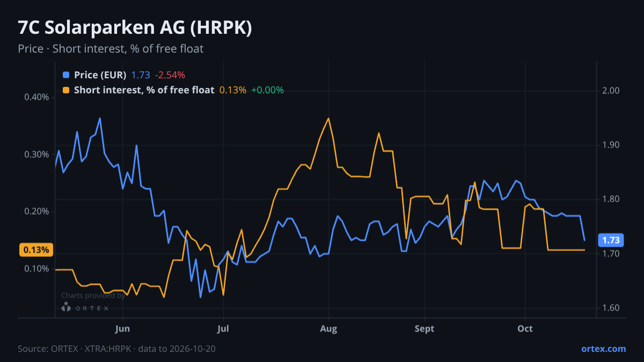644x362 pixels.
Task: Click the 1.80 right axis label
Action: click(611, 200)
